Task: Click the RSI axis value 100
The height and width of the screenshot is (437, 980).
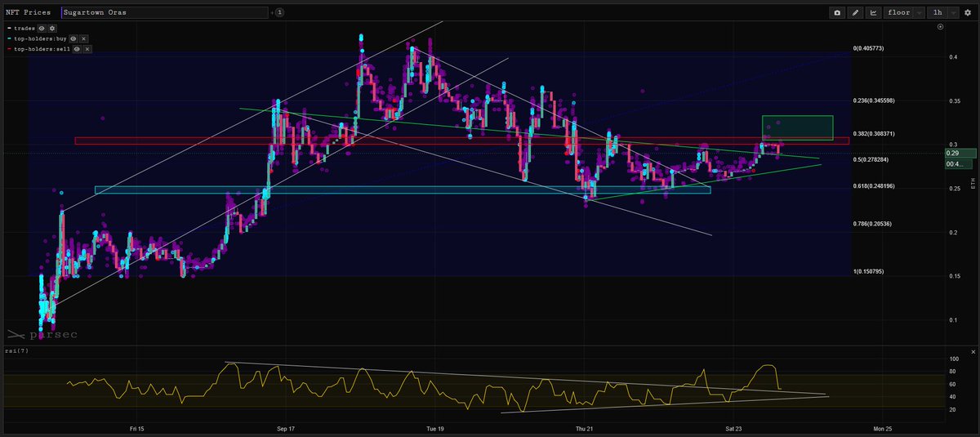Action: [953, 359]
